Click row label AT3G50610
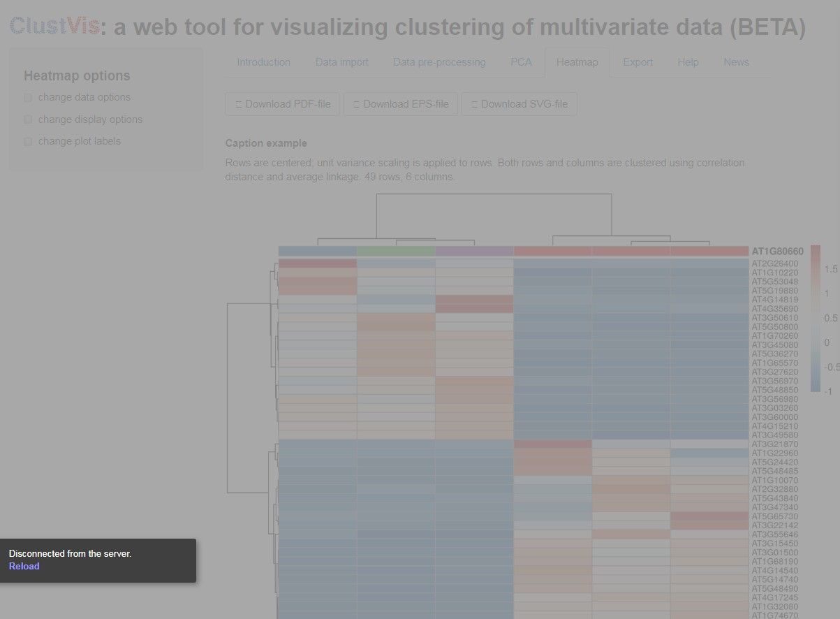This screenshot has height=619, width=840. tap(774, 319)
